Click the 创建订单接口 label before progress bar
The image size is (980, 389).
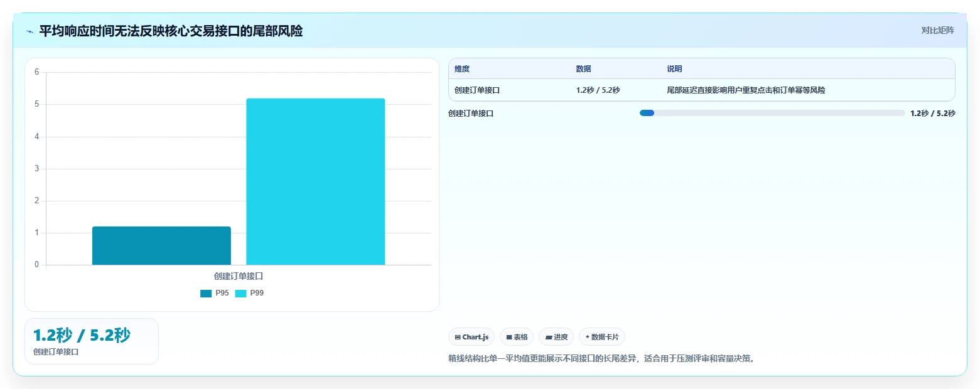(471, 114)
